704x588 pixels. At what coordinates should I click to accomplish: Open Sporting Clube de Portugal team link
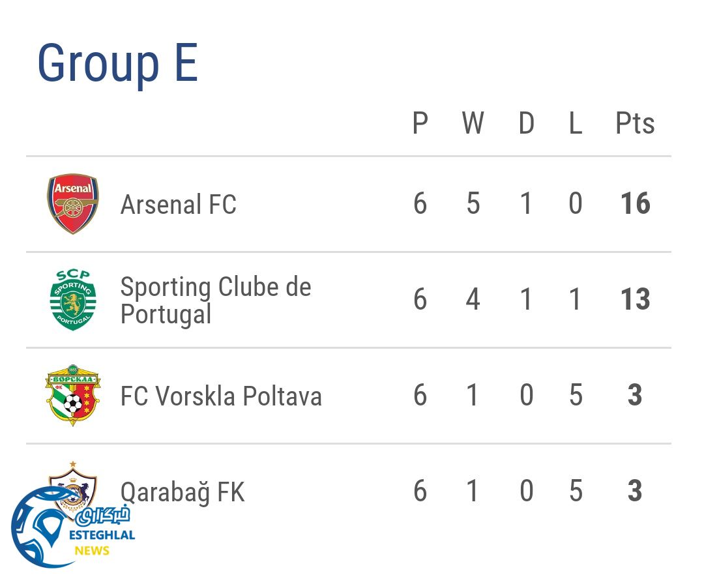(216, 300)
